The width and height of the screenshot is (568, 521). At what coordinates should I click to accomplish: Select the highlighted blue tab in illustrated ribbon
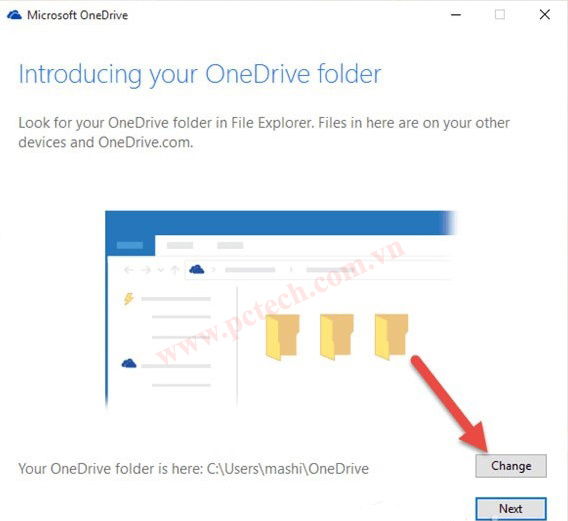[130, 245]
